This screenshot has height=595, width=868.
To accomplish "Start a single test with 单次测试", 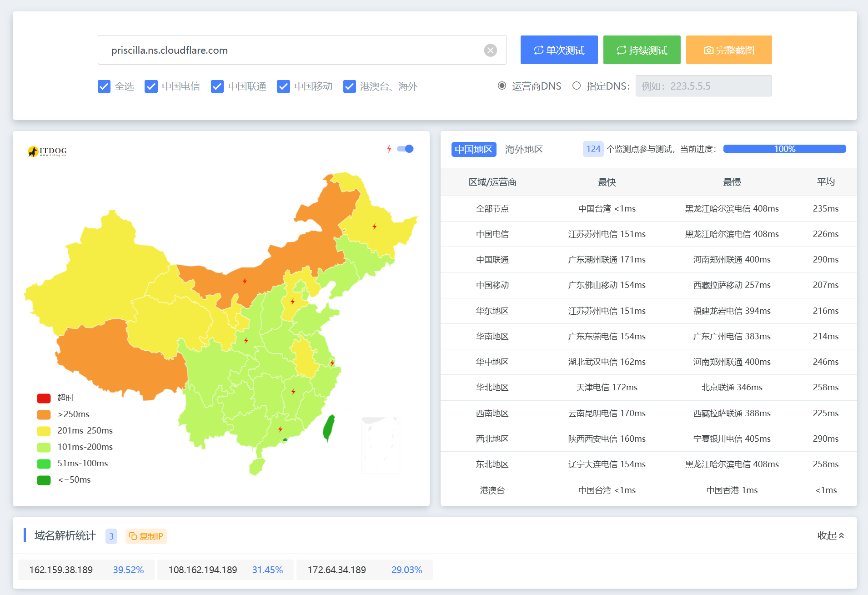I will 559,50.
